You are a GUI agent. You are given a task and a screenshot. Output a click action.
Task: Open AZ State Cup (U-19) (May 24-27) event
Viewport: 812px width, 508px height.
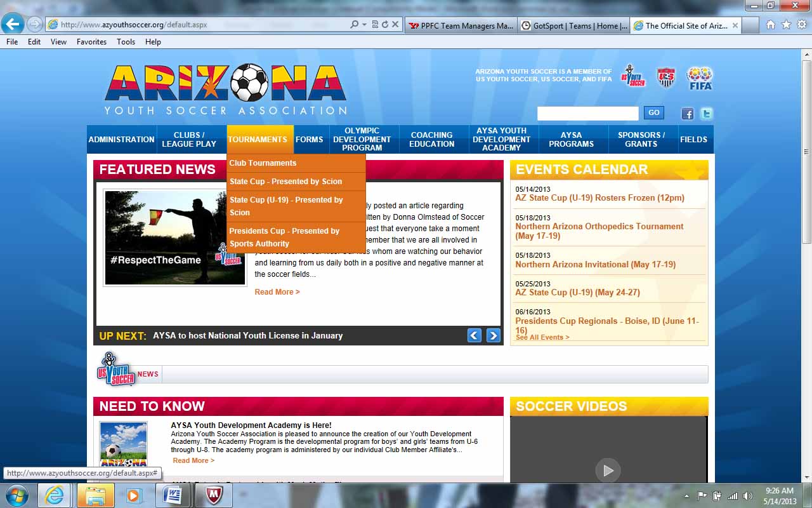(577, 292)
